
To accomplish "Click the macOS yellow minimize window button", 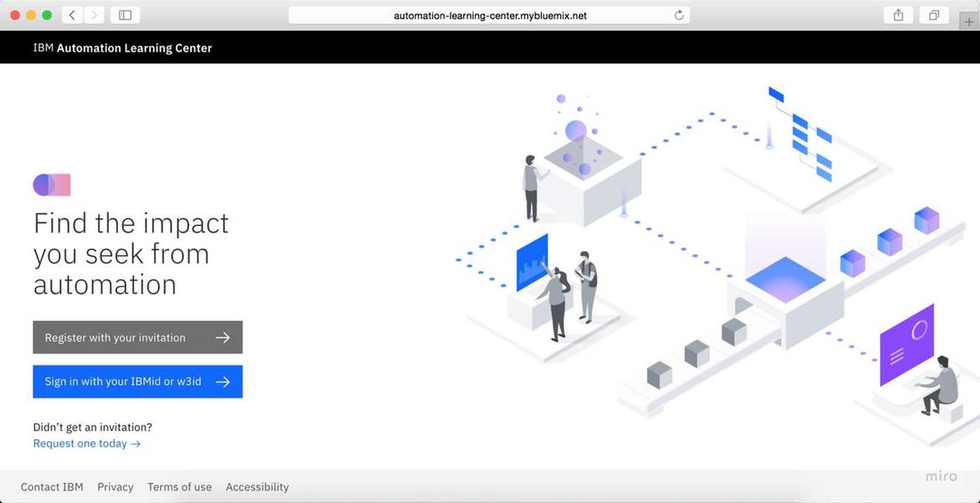I will 31,15.
